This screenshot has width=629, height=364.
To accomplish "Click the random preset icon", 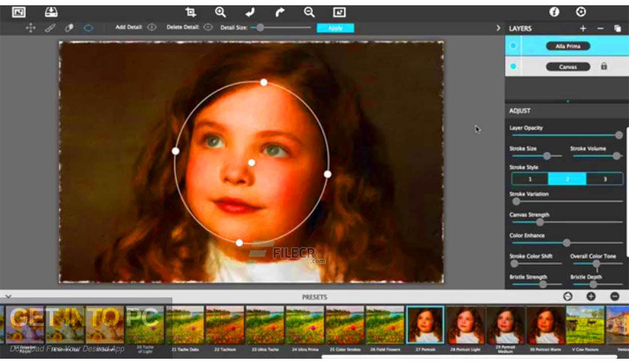I will coord(567,296).
